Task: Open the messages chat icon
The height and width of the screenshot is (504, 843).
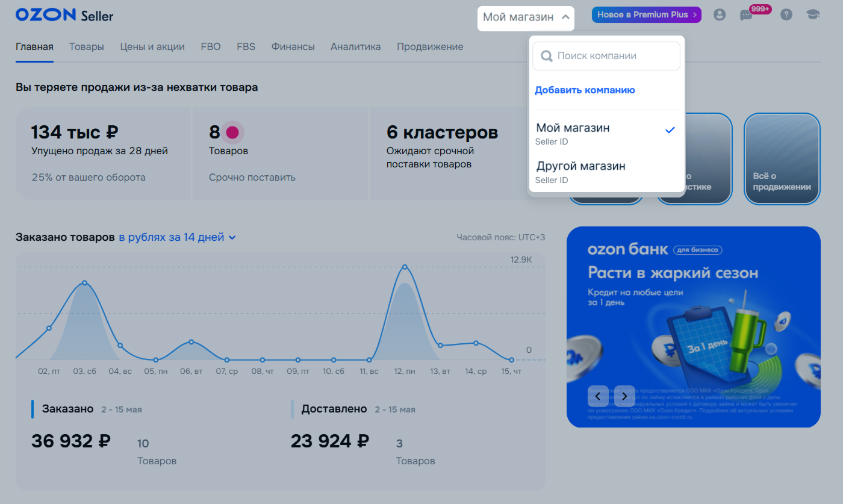Action: 746,16
